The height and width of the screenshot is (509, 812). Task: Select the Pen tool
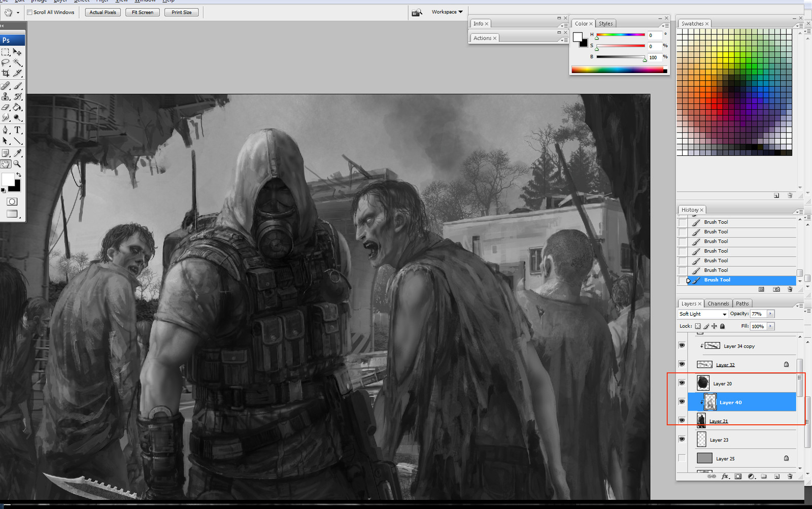(x=6, y=130)
